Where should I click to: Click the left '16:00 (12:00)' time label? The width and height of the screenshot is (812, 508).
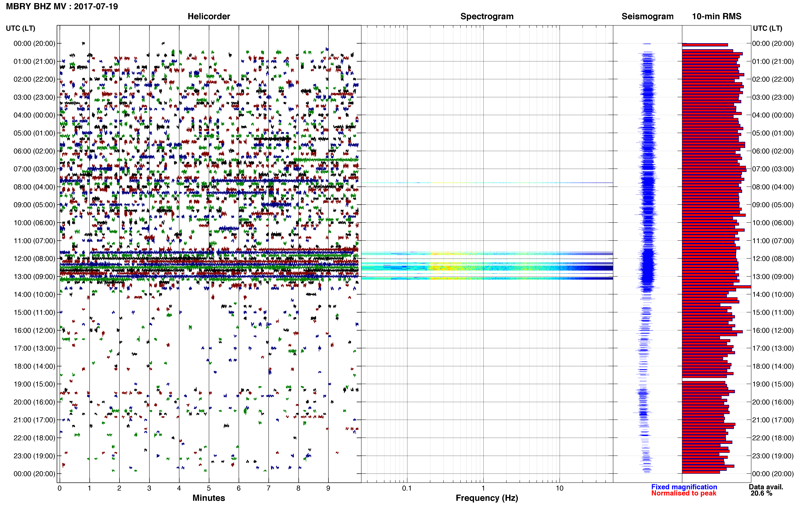point(34,330)
